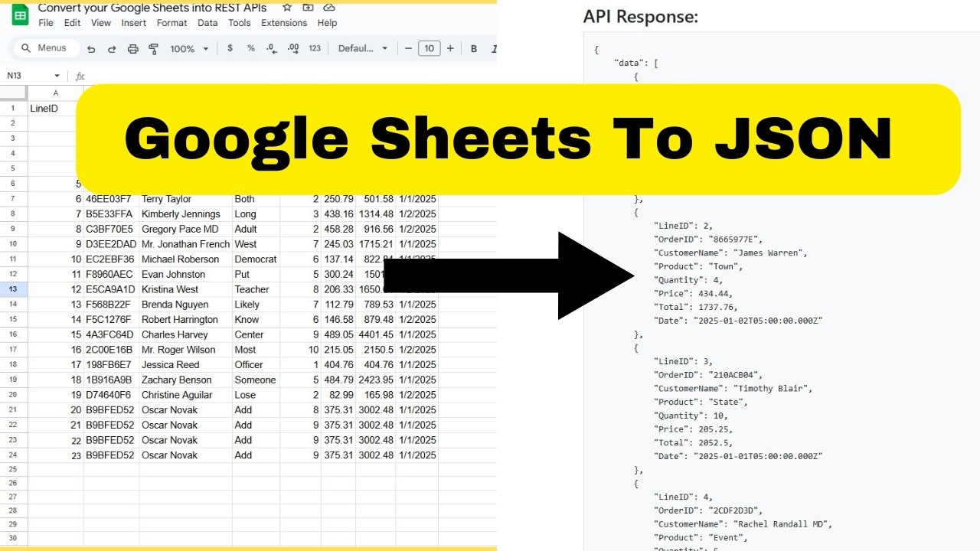The width and height of the screenshot is (980, 551).
Task: Click the Zachary Benson cell
Action: click(x=186, y=380)
